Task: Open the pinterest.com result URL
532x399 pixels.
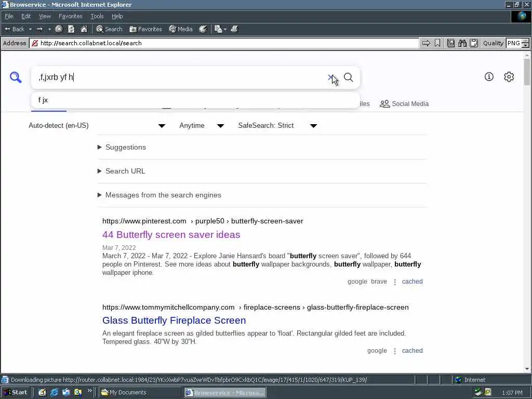Action: click(x=203, y=221)
